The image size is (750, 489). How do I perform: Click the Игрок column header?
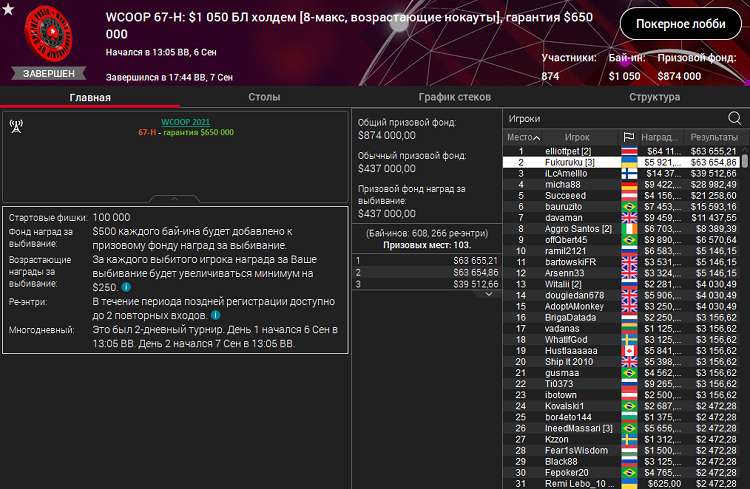pos(577,137)
